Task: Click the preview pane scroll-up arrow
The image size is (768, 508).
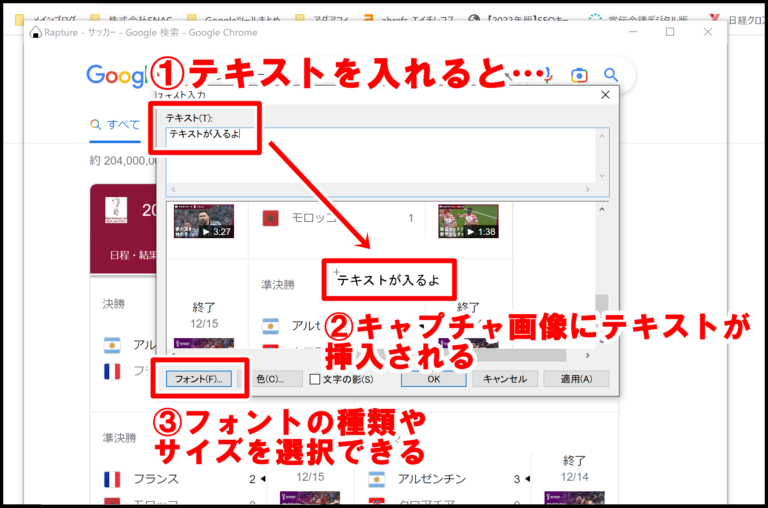Action: pyautogui.click(x=602, y=209)
